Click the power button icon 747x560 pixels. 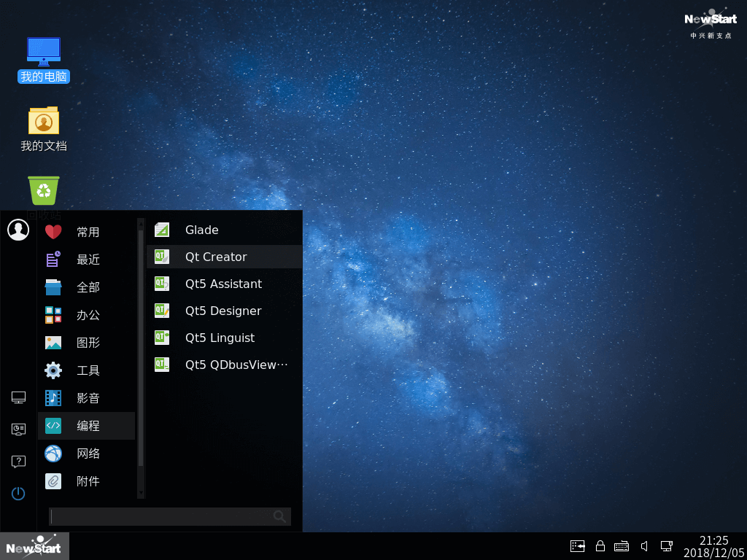18,494
